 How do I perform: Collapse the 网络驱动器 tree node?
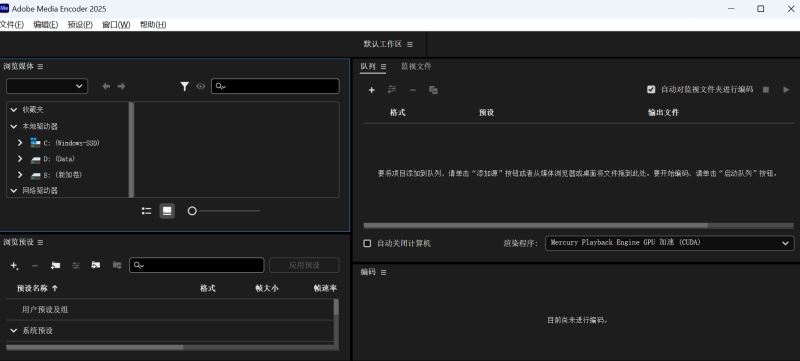click(x=14, y=190)
